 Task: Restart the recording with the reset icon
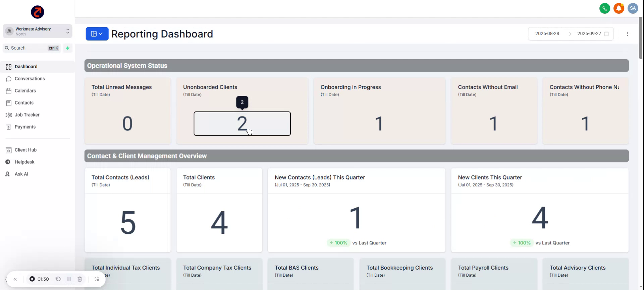click(x=58, y=279)
